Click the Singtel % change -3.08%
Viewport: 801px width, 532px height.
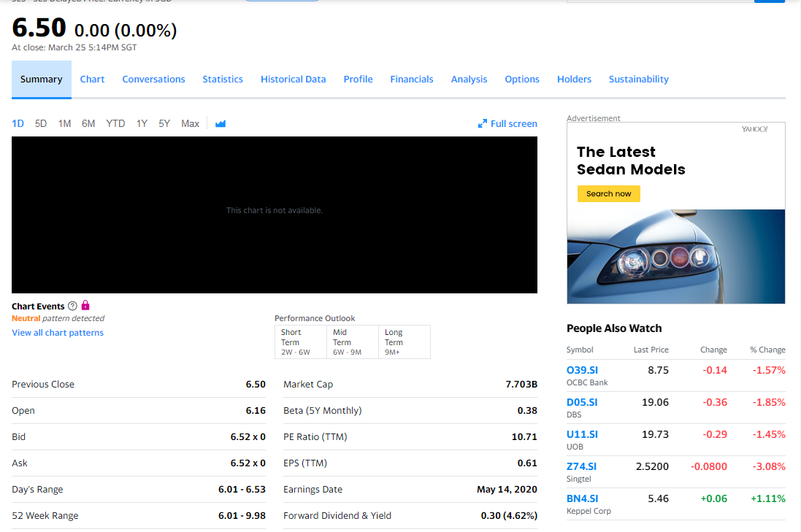point(769,466)
